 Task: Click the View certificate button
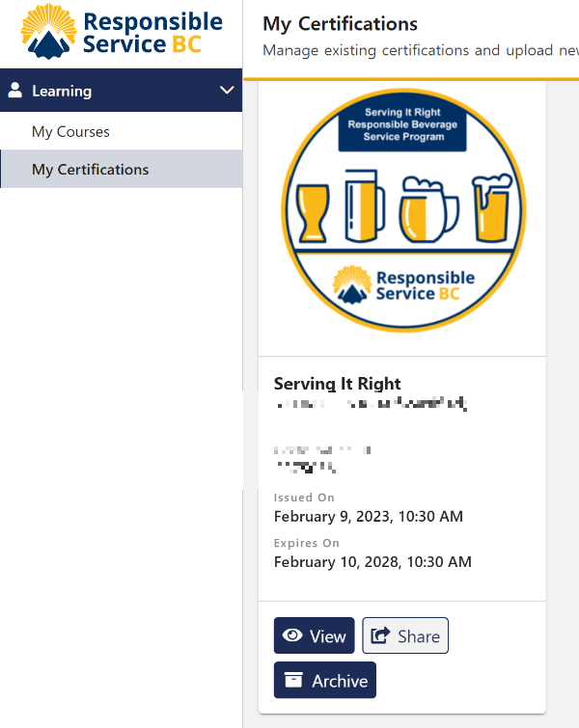click(315, 635)
